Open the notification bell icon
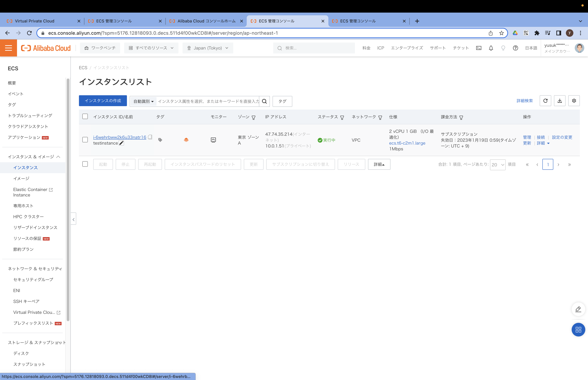588x380 pixels. pyautogui.click(x=491, y=48)
